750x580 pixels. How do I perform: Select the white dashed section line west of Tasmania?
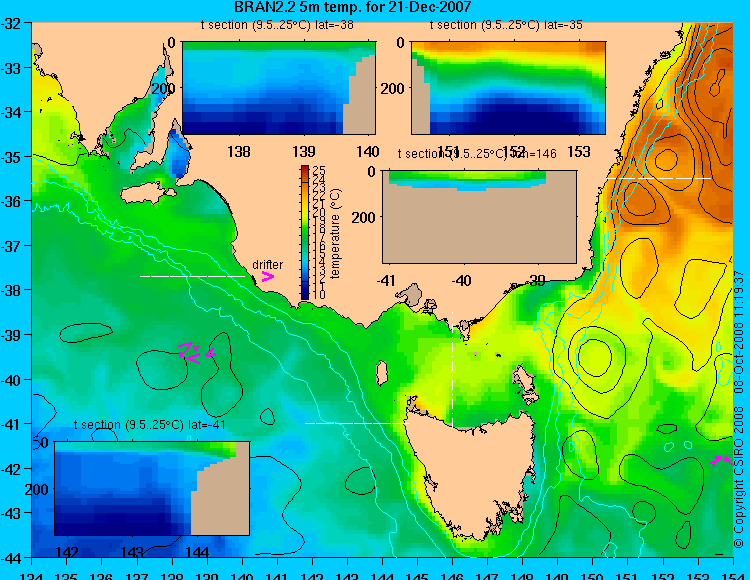click(357, 423)
